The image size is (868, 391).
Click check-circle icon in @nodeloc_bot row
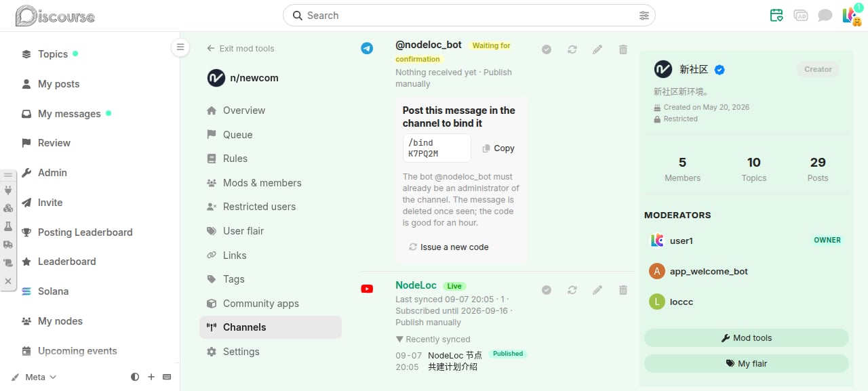(x=547, y=49)
